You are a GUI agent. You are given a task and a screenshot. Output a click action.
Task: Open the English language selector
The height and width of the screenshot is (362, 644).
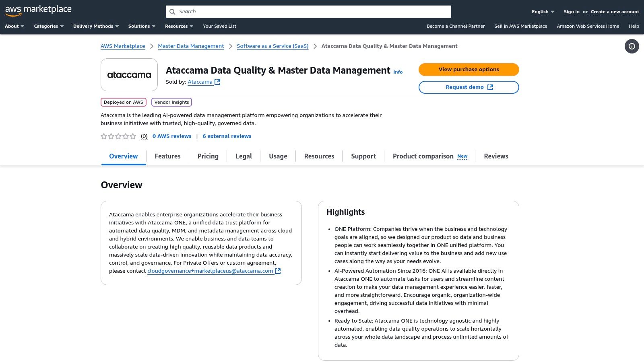[543, 12]
